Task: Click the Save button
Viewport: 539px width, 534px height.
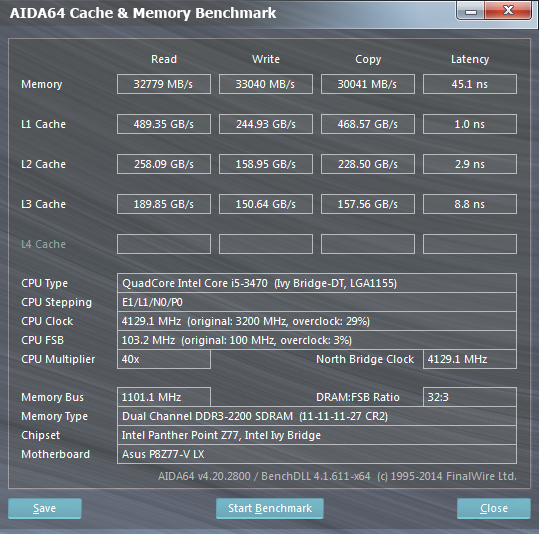Action: (45, 508)
